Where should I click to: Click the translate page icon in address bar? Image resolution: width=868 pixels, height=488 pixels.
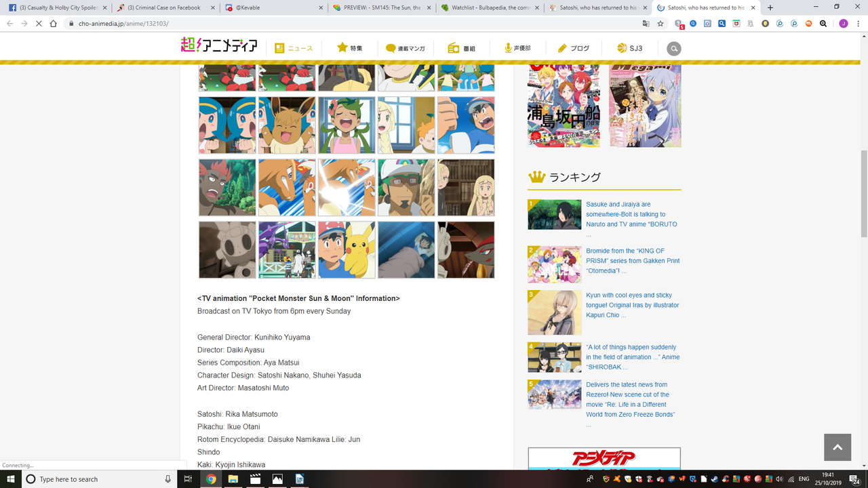click(x=646, y=23)
